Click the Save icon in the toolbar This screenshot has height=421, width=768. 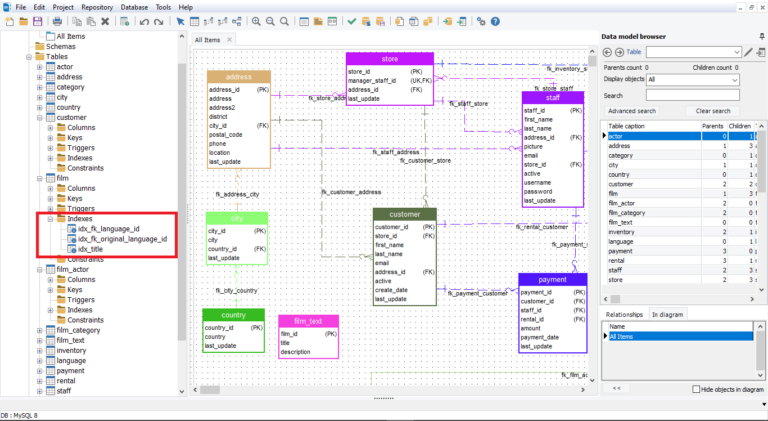[38, 21]
